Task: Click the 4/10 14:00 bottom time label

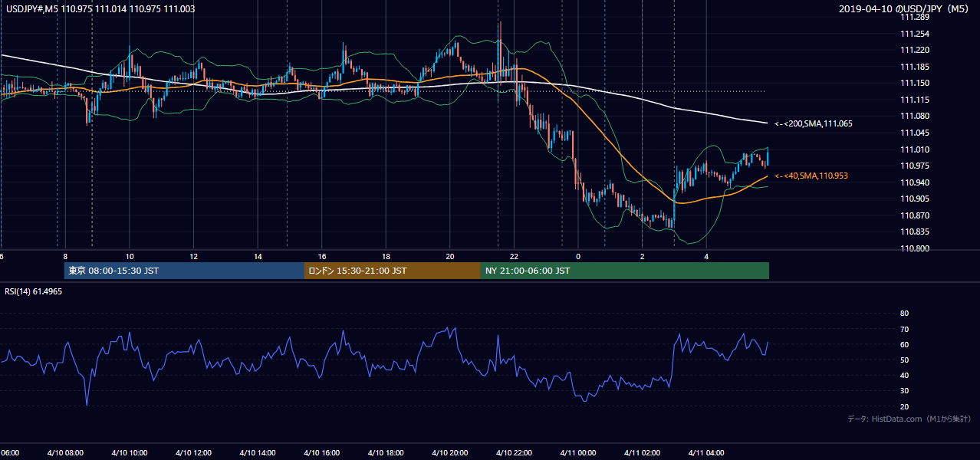Action: pyautogui.click(x=256, y=453)
